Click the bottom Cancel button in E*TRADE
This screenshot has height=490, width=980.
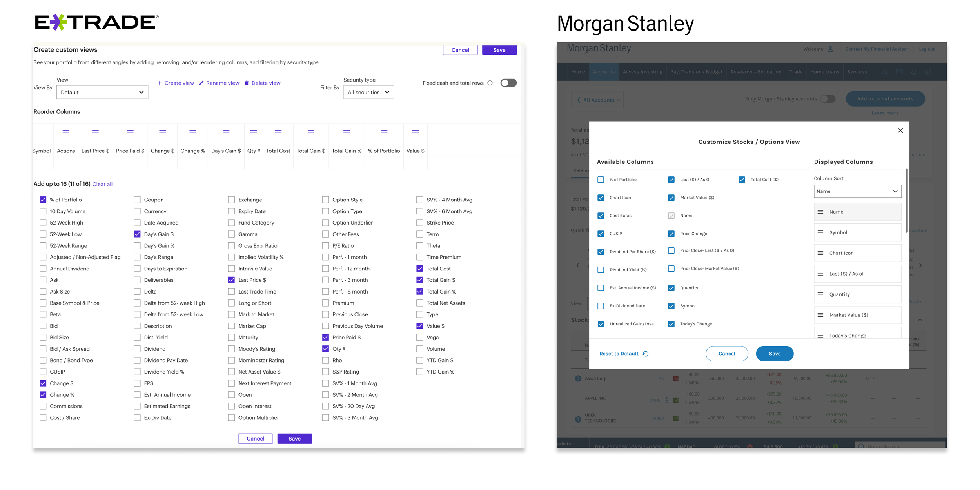tap(255, 439)
